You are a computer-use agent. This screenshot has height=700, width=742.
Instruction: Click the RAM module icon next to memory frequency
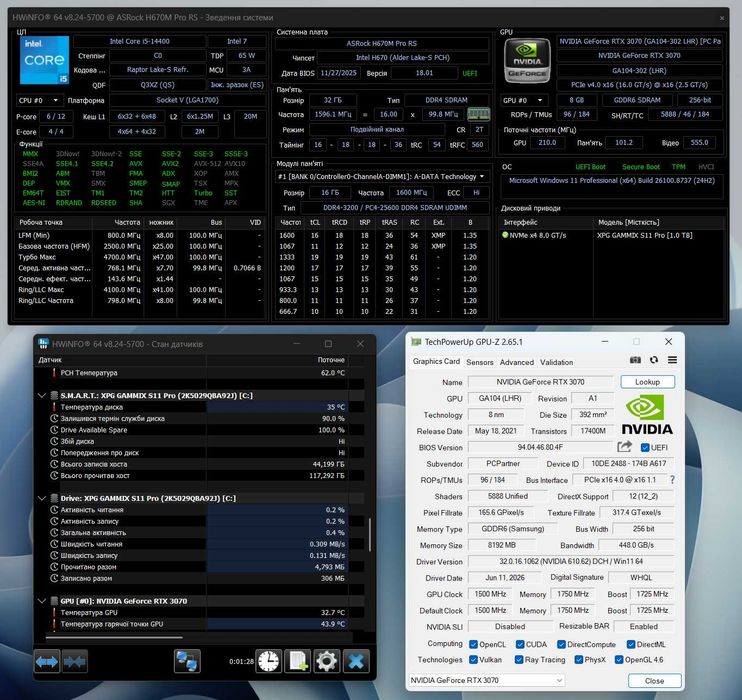click(478, 114)
